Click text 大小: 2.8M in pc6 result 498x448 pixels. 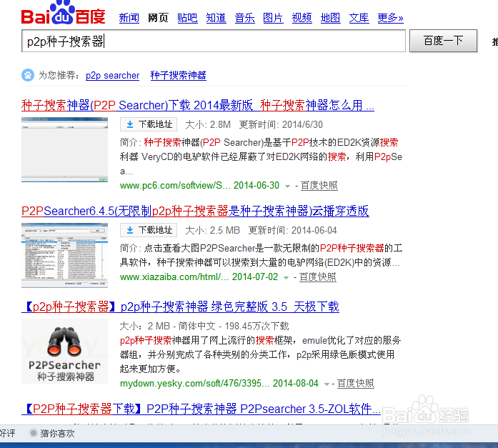pos(208,124)
